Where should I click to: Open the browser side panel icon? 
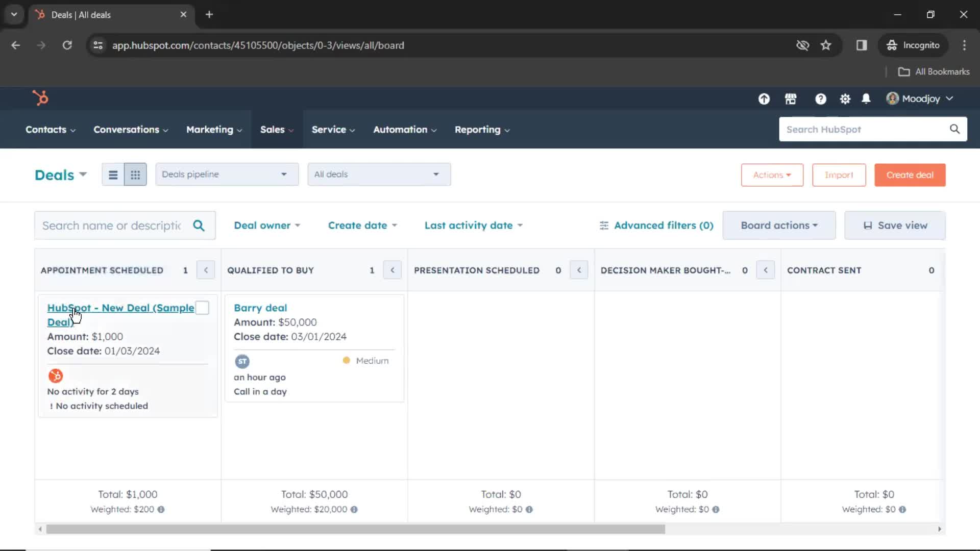click(x=862, y=45)
